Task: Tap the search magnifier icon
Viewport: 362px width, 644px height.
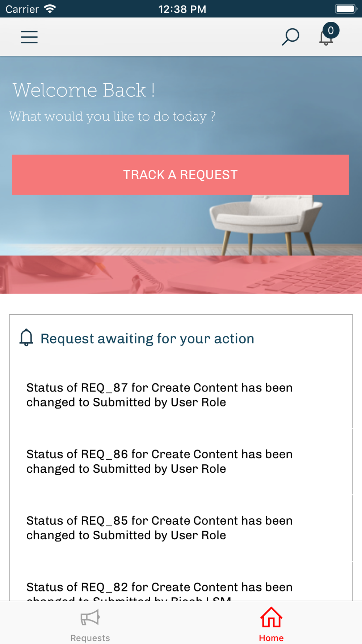Action: coord(290,37)
